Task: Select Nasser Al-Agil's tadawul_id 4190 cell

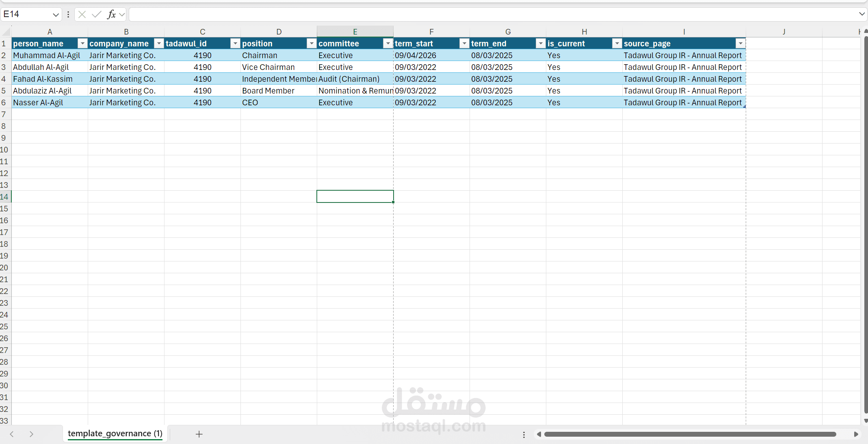Action: 202,102
